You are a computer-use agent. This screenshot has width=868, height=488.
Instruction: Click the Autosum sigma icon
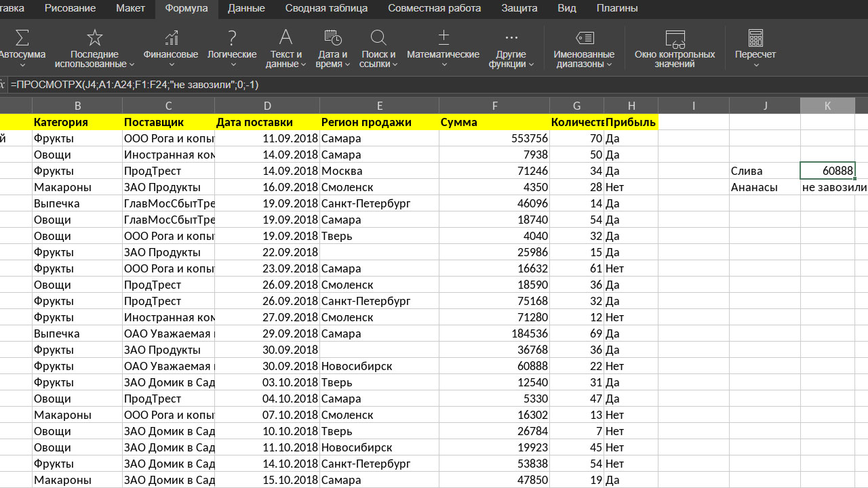tap(22, 37)
